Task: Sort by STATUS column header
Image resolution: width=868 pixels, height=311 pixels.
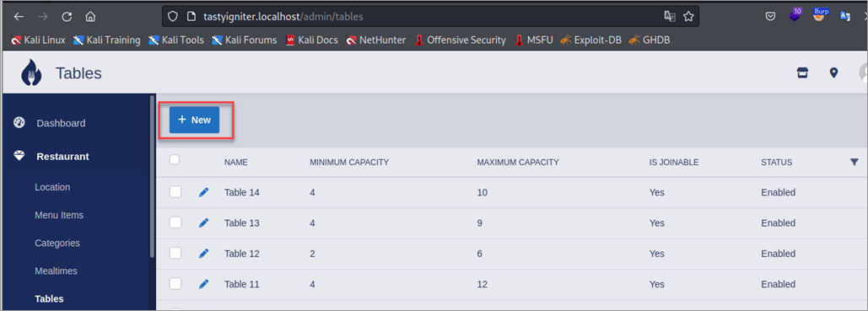Action: click(x=777, y=162)
